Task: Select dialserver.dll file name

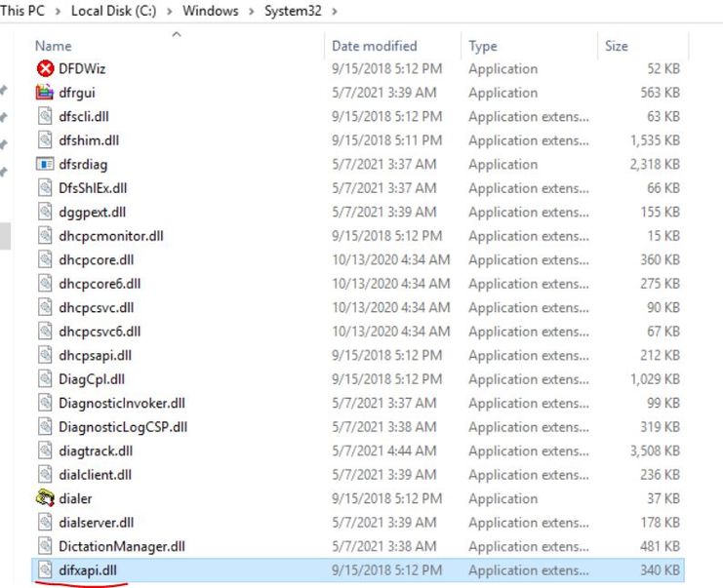Action: coord(97,523)
